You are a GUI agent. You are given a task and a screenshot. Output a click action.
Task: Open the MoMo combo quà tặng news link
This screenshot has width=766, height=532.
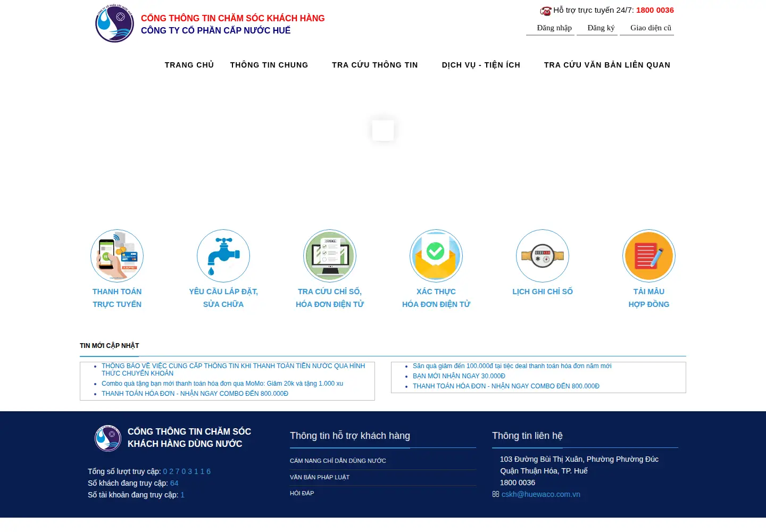tap(222, 384)
